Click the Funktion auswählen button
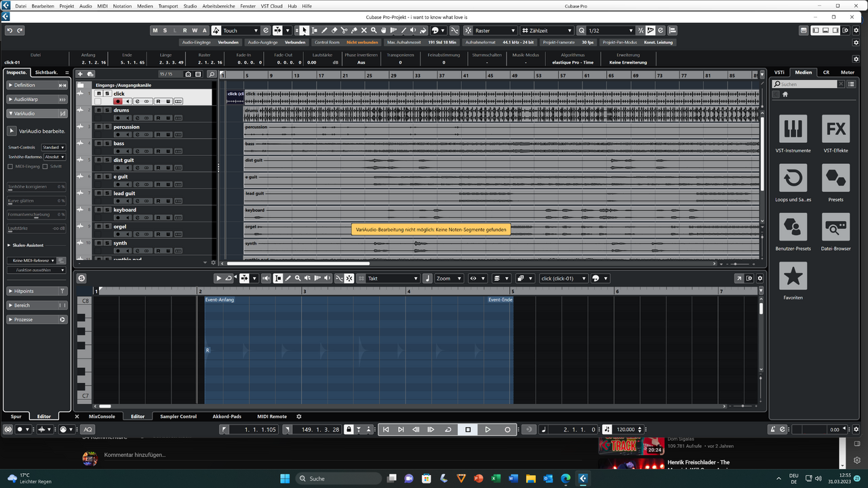The height and width of the screenshot is (488, 868). (35, 270)
